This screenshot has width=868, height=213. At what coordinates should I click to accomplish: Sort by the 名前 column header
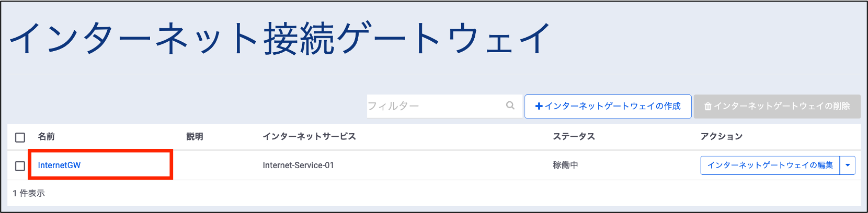click(46, 136)
